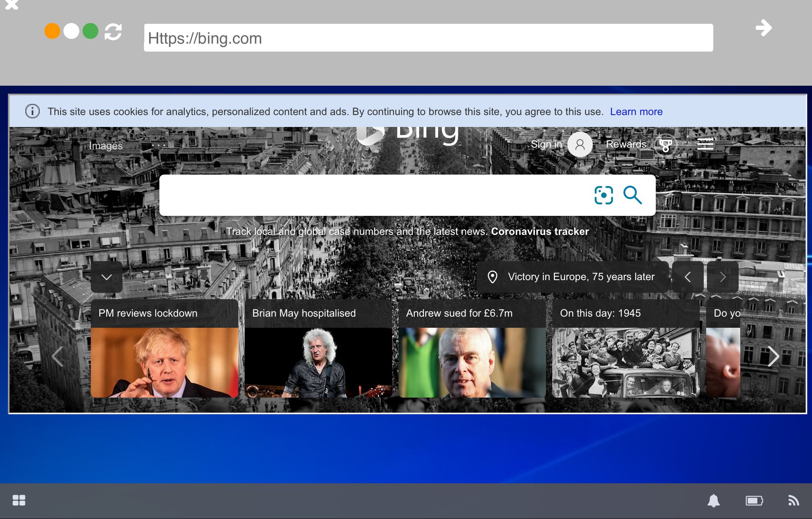Open the Andrew sued news photo
Screen dimensions: 812x519
472,363
